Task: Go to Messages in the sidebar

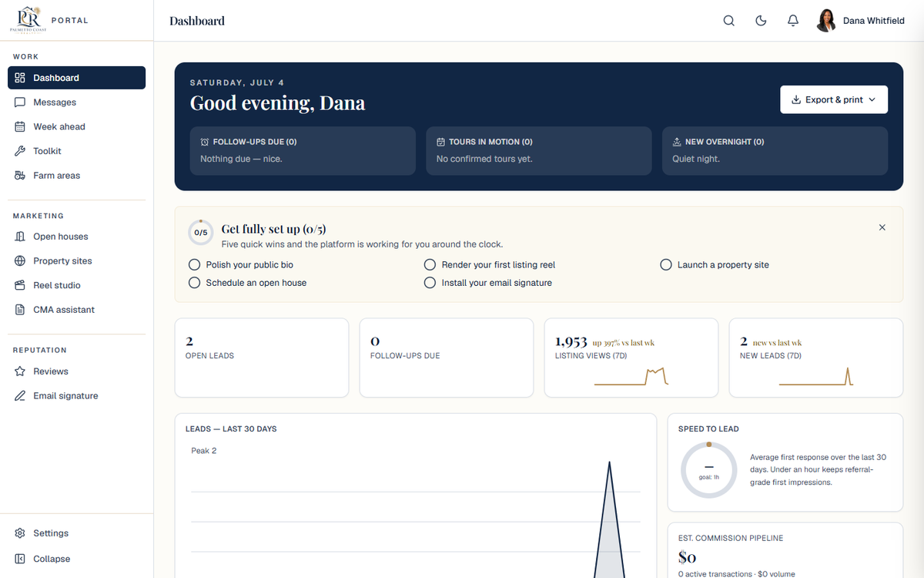Action: [76, 102]
